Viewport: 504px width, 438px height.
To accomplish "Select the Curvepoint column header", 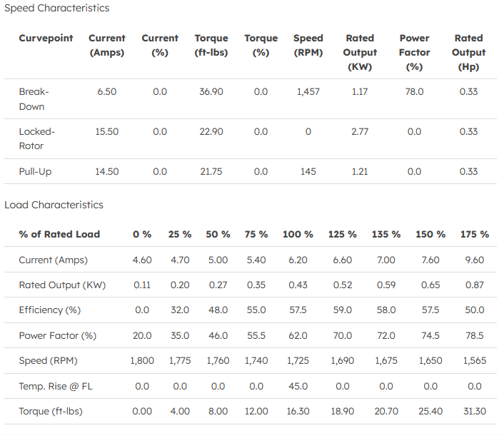I will pyautogui.click(x=46, y=39).
